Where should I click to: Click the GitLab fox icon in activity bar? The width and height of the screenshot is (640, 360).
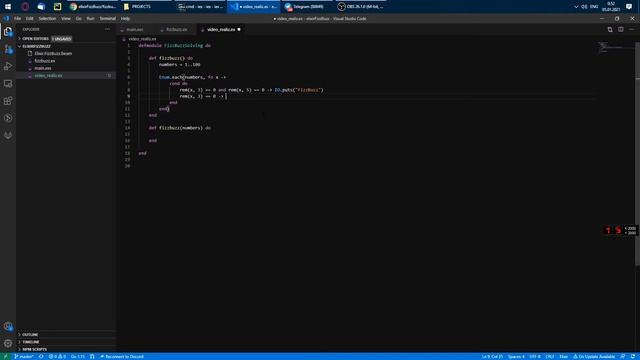coord(8,135)
